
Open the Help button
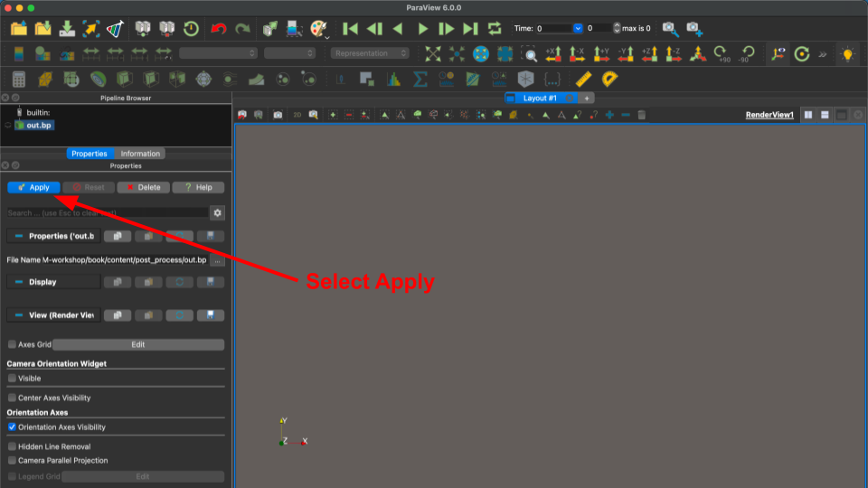[x=198, y=188]
